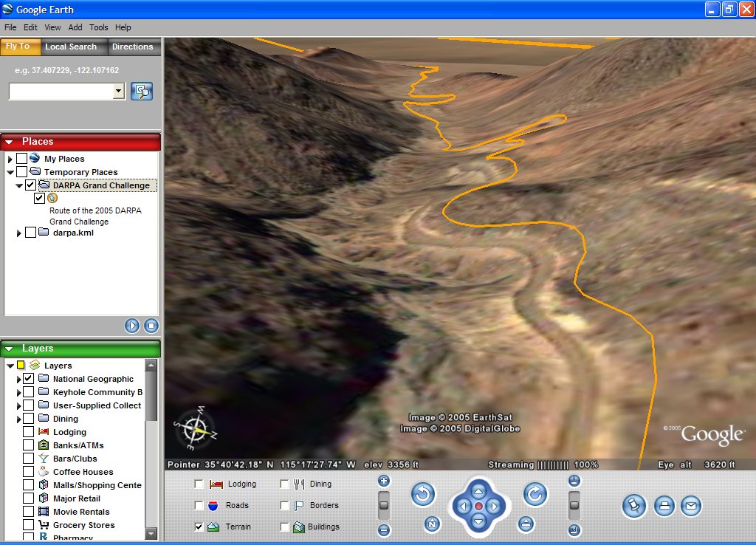
Task: Click the rotate counterclockwise icon
Action: [423, 495]
